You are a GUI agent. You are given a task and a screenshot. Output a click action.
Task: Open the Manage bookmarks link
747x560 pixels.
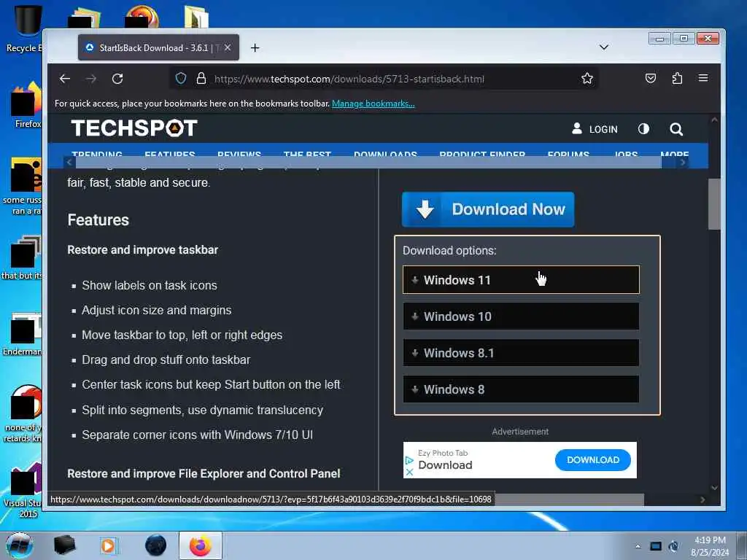tap(373, 104)
